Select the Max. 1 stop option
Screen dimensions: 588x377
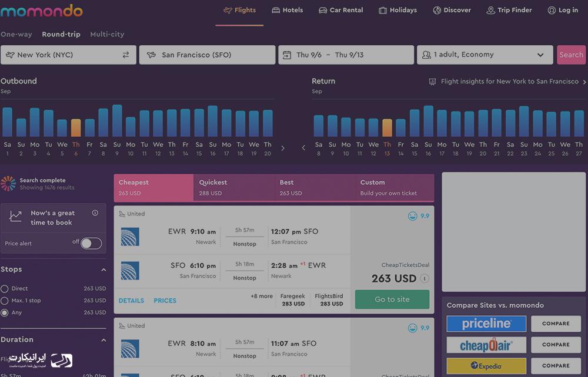(x=5, y=301)
